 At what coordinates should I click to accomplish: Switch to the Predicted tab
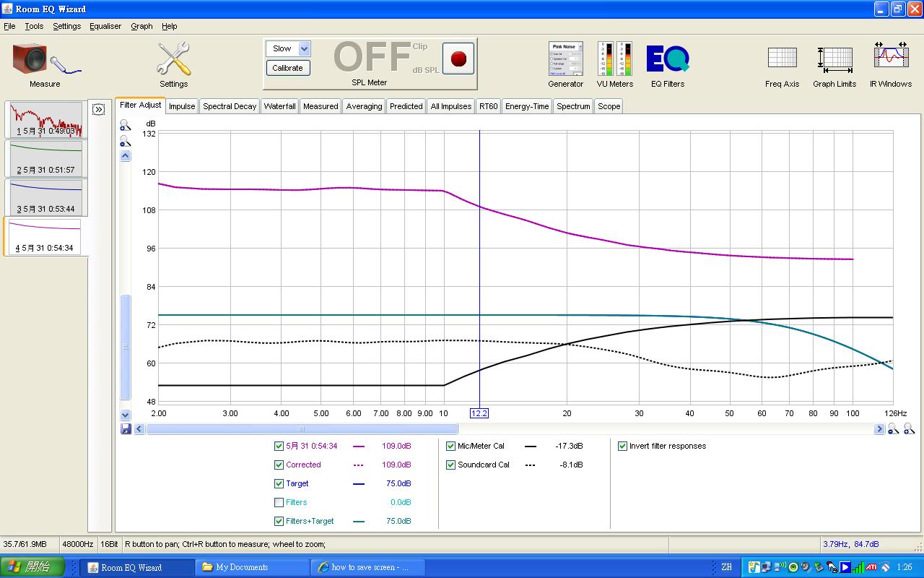click(406, 106)
